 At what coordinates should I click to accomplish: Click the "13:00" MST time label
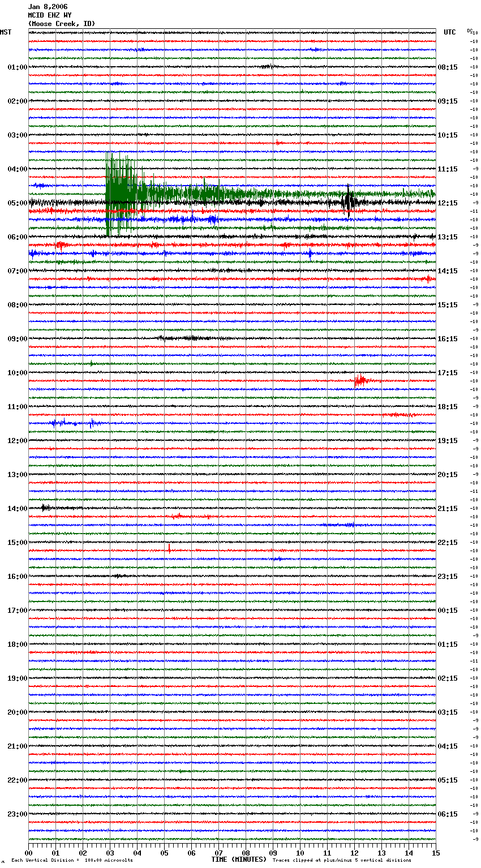pos(18,475)
